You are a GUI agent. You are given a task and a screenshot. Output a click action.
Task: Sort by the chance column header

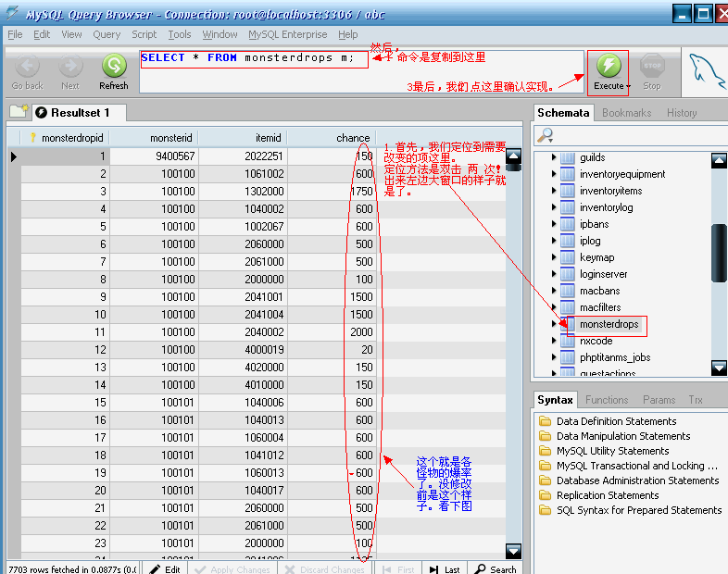(332, 138)
